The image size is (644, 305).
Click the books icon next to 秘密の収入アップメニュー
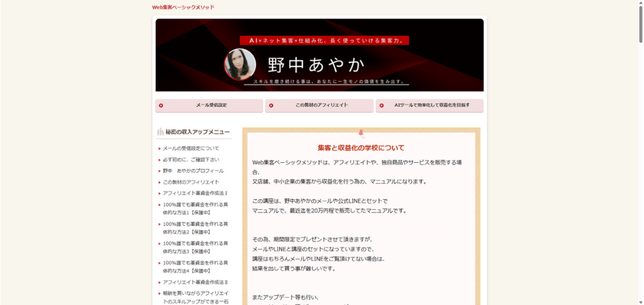(160, 132)
